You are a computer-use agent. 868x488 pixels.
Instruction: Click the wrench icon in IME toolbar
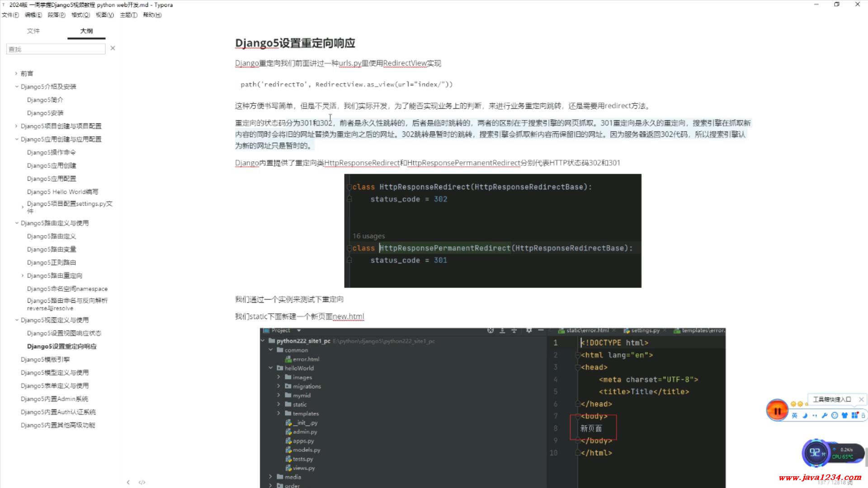825,416
